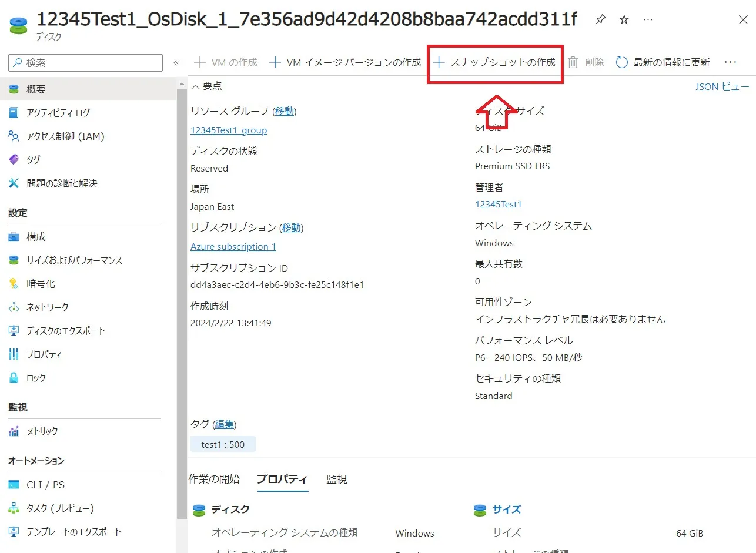
Task: Open Azure subscription 1 link
Action: (x=233, y=247)
